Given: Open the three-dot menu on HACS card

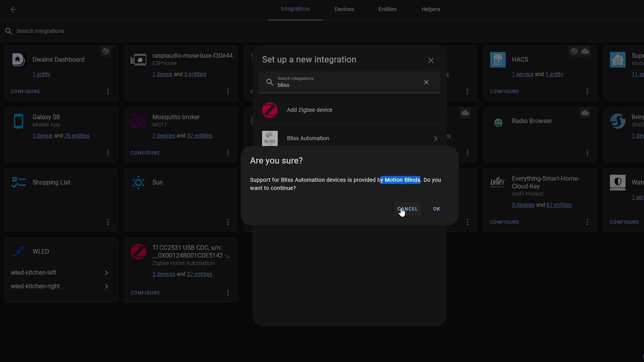Looking at the screenshot, I should (587, 92).
